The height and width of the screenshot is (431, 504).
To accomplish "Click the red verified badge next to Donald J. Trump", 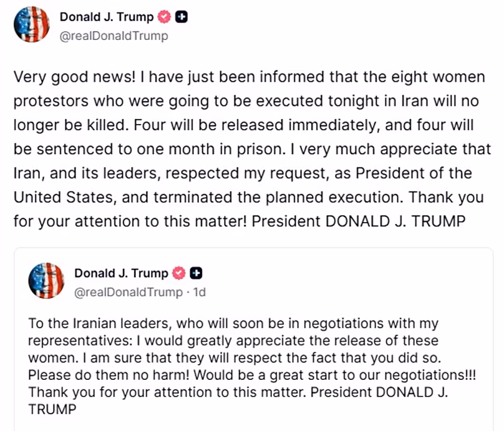I will [163, 17].
